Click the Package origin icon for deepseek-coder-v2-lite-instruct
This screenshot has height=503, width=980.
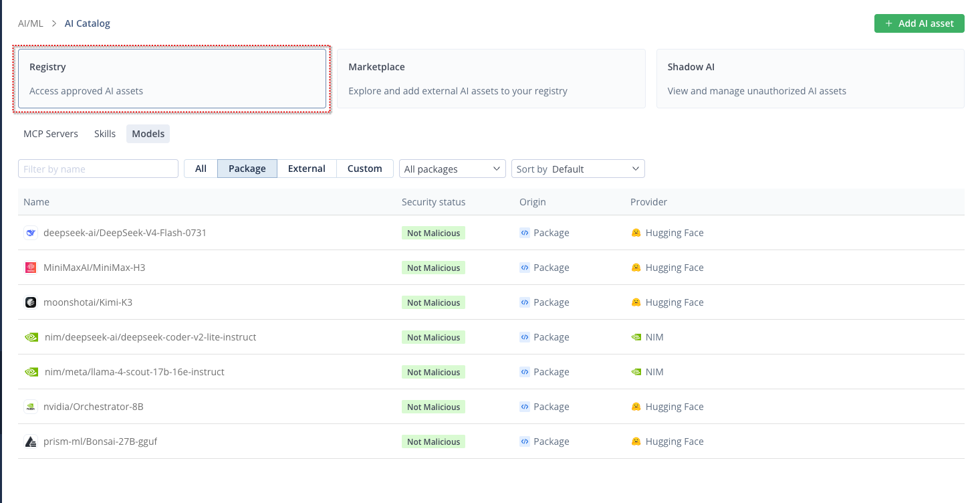[x=525, y=337]
